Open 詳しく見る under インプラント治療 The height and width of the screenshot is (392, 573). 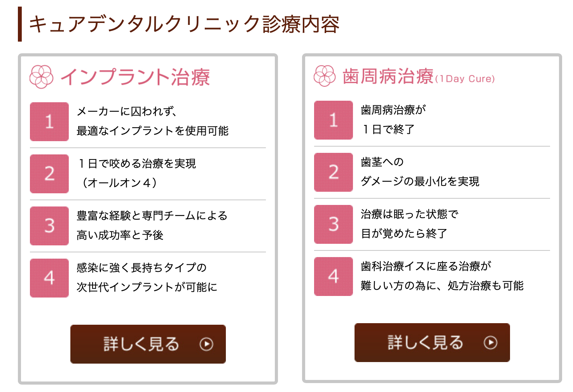click(148, 344)
